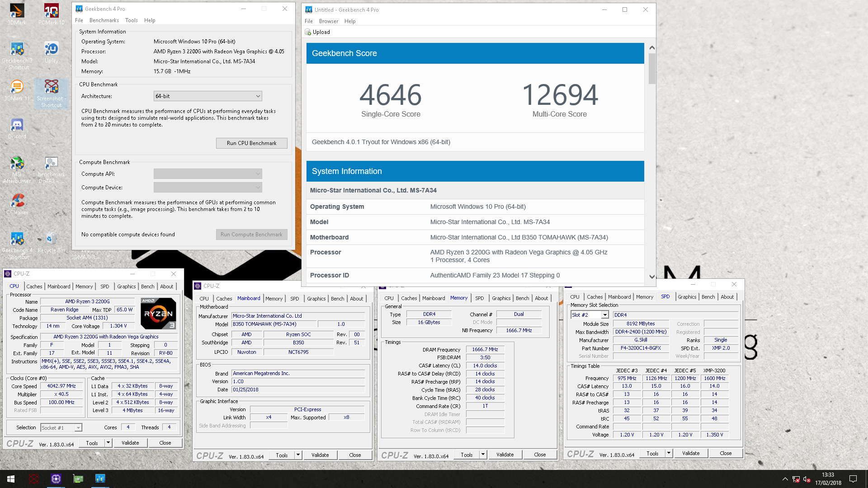The height and width of the screenshot is (488, 868).
Task: Switch to Geekbench in the taskbar
Action: point(100,479)
